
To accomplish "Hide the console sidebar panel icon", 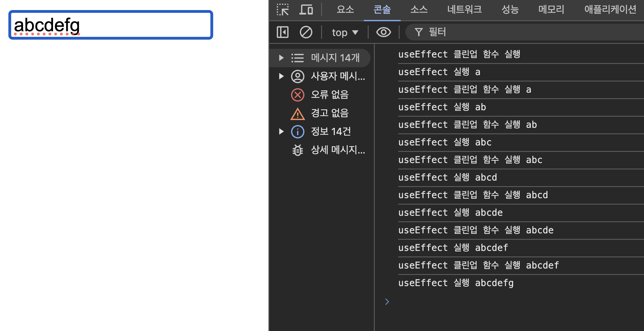I will coord(282,32).
